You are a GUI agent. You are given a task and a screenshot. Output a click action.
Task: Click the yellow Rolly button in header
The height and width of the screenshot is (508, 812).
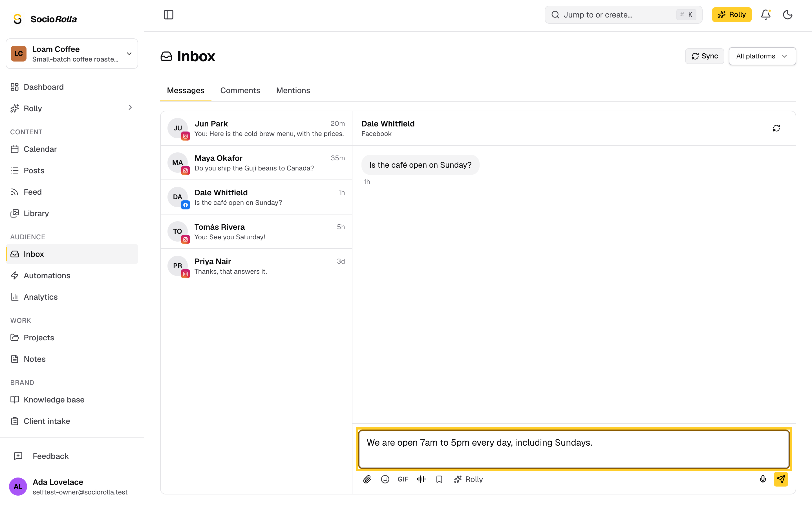(731, 15)
